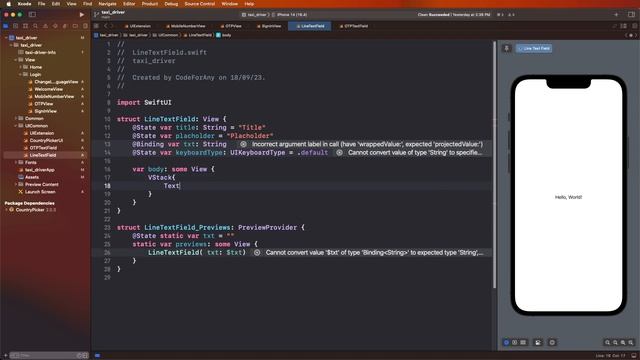The height and width of the screenshot is (360, 640).
Task: Zoom canvas to fit
Action: (x=623, y=342)
